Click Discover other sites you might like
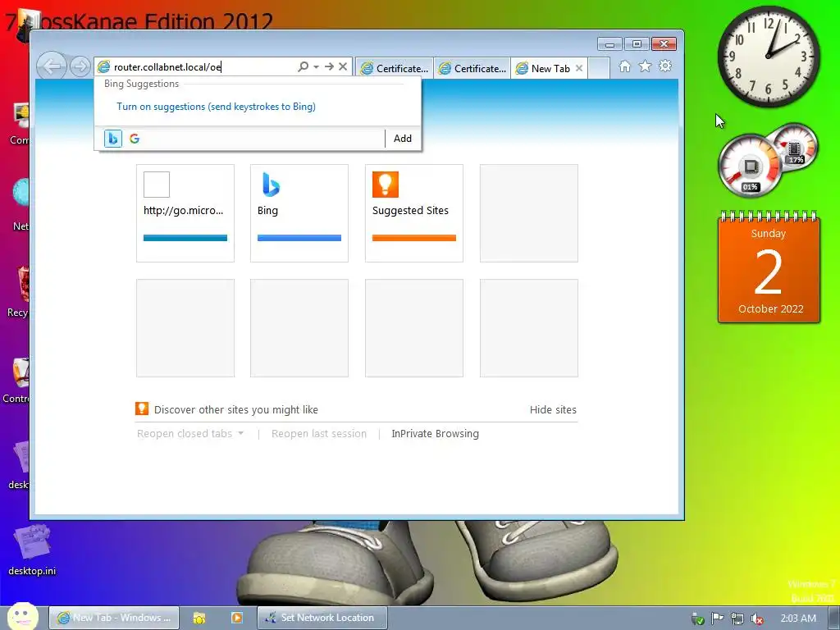 pyautogui.click(x=236, y=410)
